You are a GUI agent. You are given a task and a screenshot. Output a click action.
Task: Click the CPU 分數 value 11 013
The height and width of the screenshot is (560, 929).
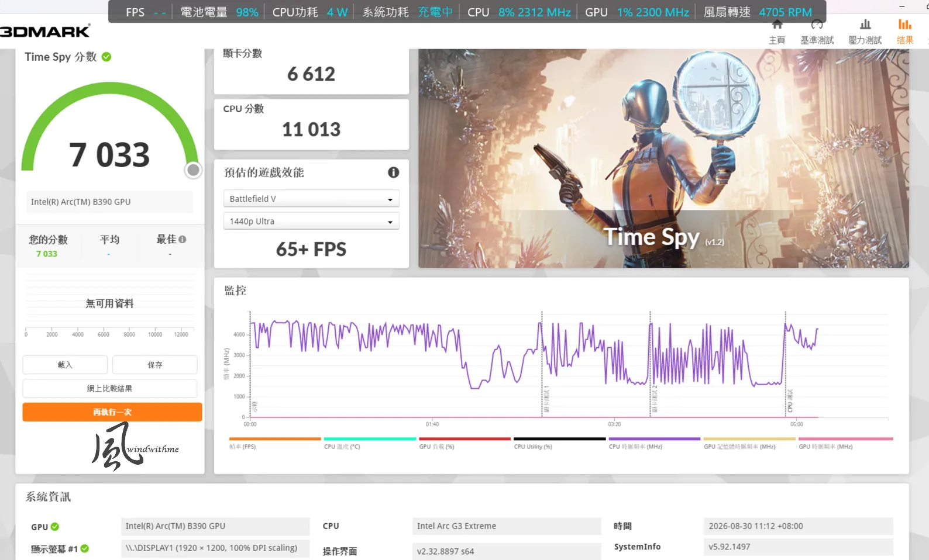(x=311, y=129)
